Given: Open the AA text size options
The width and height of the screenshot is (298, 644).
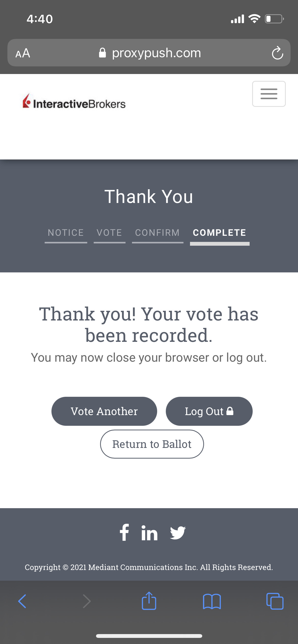Looking at the screenshot, I should (x=23, y=53).
